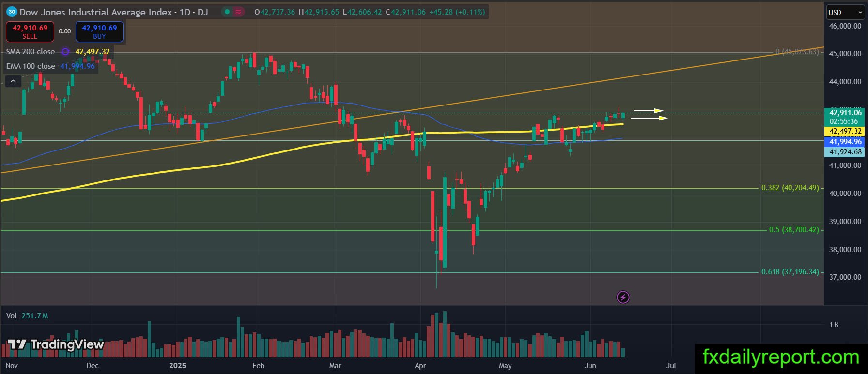868x374 pixels.
Task: Click the 2025 label on the time axis
Action: tap(177, 366)
